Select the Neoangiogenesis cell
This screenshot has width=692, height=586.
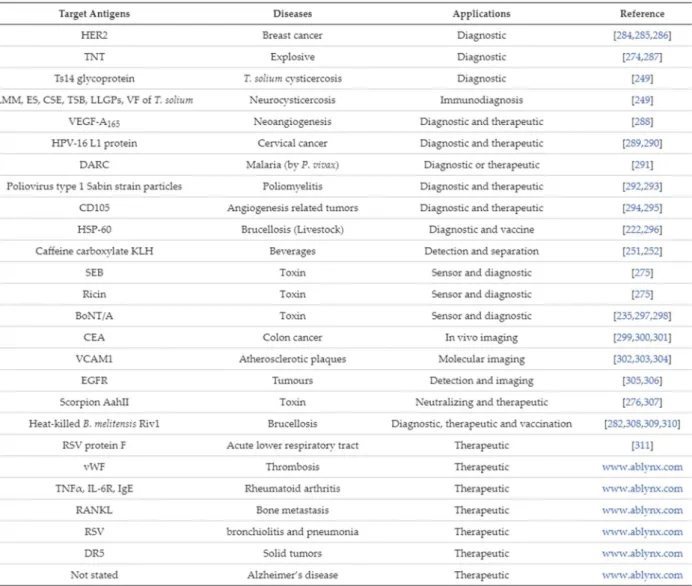[x=293, y=122]
